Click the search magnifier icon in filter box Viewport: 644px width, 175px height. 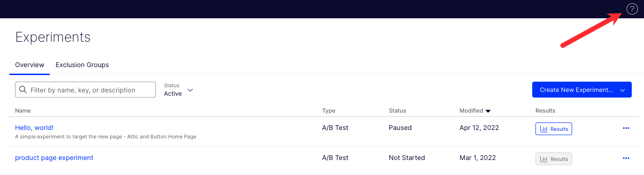coord(23,90)
